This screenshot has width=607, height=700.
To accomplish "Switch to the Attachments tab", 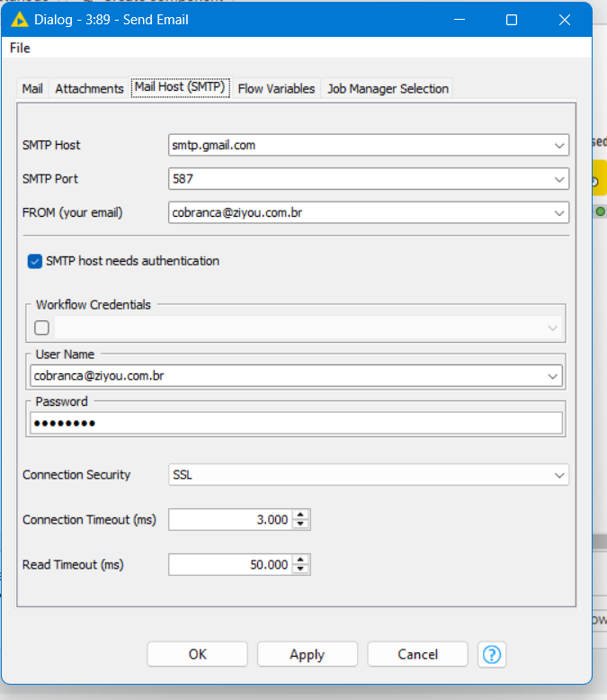I will [89, 88].
